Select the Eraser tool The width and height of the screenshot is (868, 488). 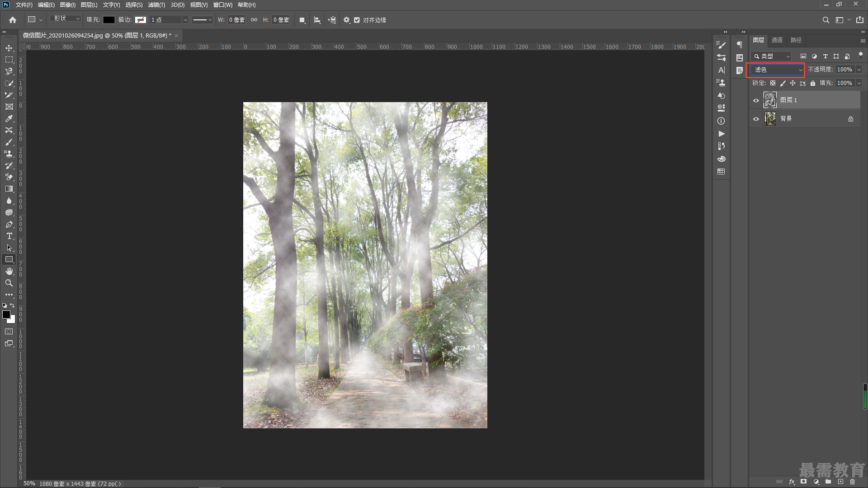pos(9,177)
